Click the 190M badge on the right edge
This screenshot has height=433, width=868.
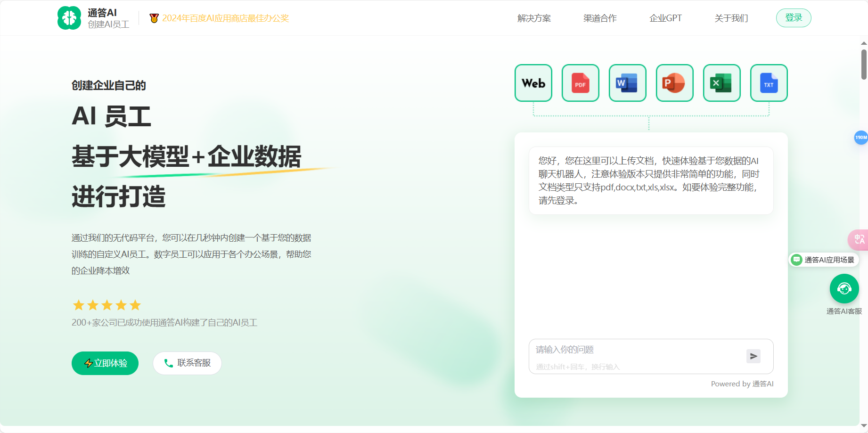[x=861, y=138]
